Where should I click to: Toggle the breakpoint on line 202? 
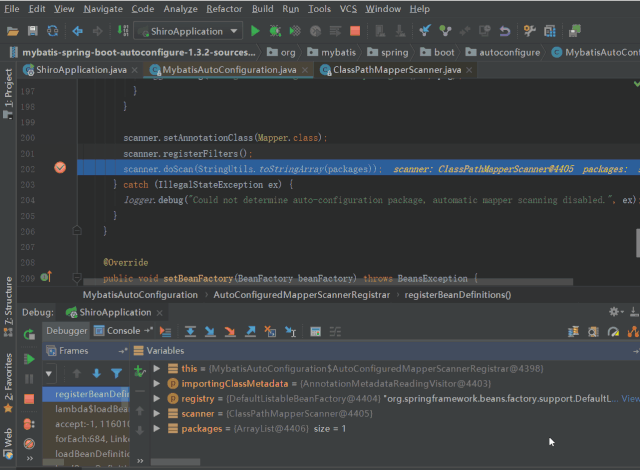point(60,168)
